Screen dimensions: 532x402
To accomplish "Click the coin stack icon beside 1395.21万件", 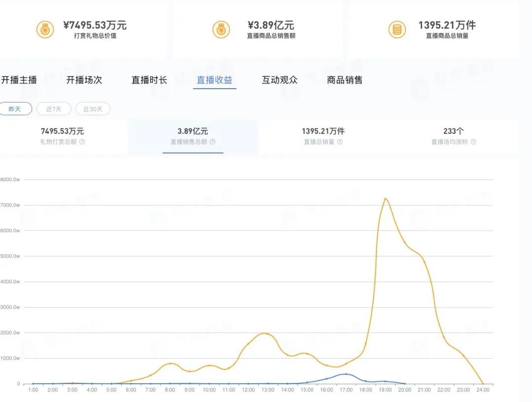I will tap(397, 29).
